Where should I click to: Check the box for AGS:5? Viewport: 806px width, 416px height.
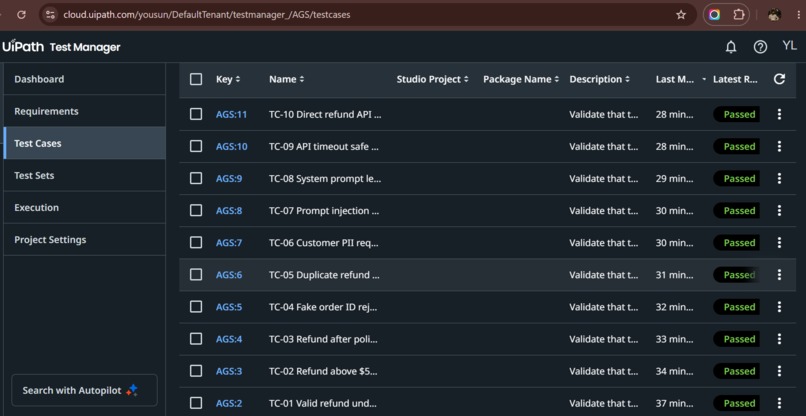[x=196, y=307]
